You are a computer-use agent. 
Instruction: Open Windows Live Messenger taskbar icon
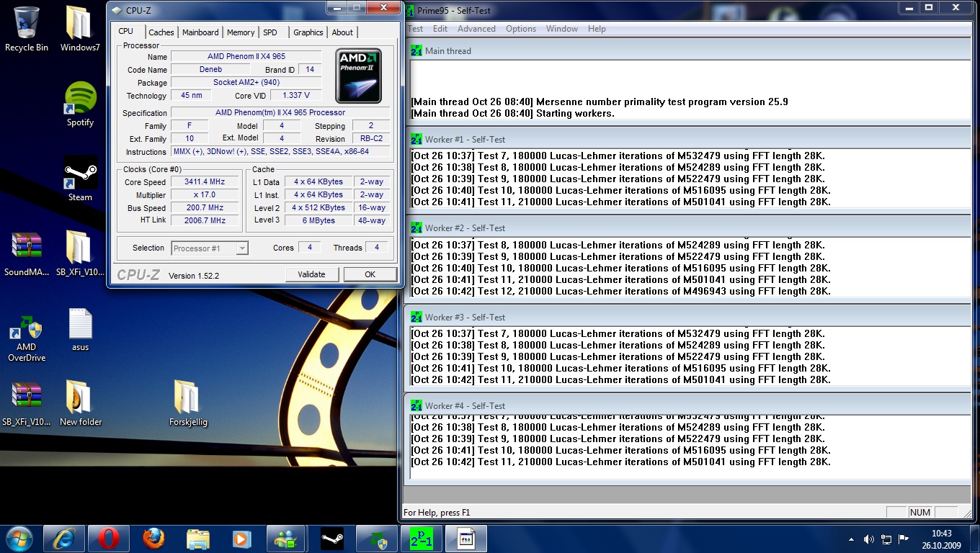pyautogui.click(x=286, y=539)
